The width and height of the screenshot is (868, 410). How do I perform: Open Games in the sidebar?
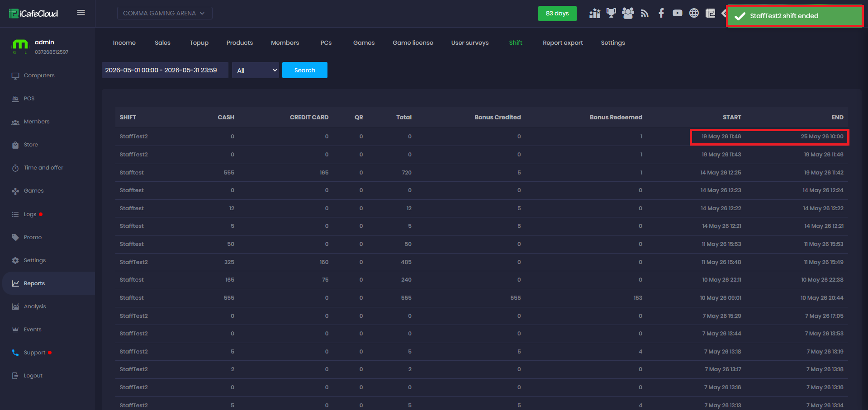(x=33, y=191)
